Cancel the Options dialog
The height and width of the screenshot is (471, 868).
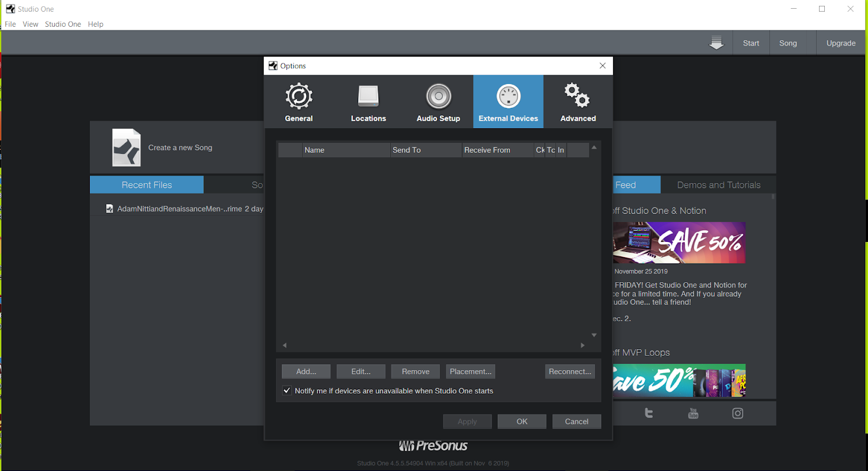coord(577,421)
